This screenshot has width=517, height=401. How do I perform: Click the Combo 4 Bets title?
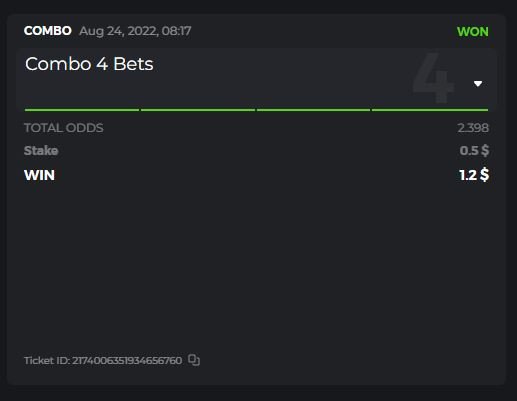click(89, 64)
